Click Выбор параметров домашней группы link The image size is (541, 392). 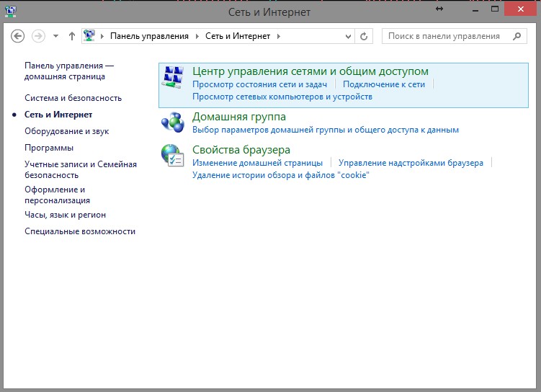point(326,130)
